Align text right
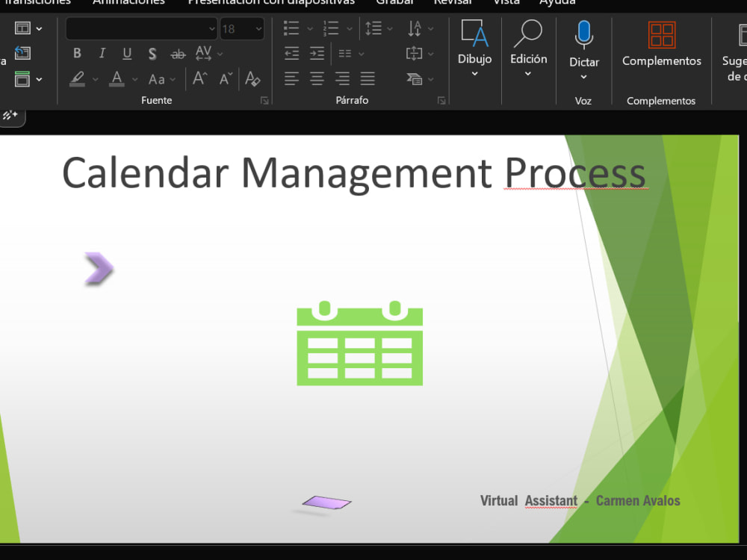This screenshot has height=560, width=747. tap(342, 78)
